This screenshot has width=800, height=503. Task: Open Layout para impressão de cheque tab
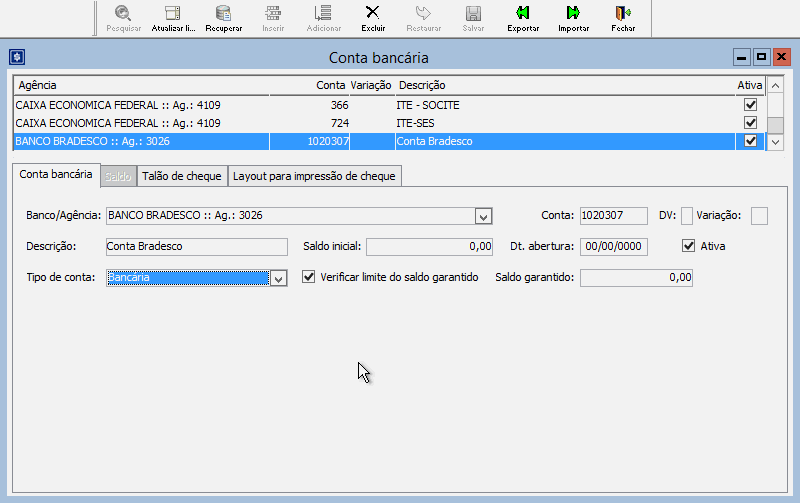pyautogui.click(x=315, y=176)
